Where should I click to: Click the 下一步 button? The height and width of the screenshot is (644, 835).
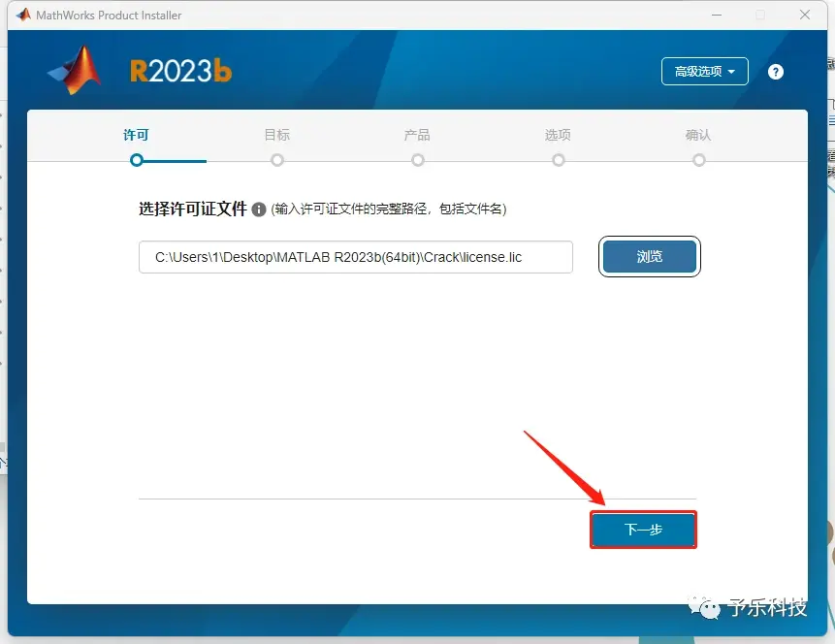point(643,530)
